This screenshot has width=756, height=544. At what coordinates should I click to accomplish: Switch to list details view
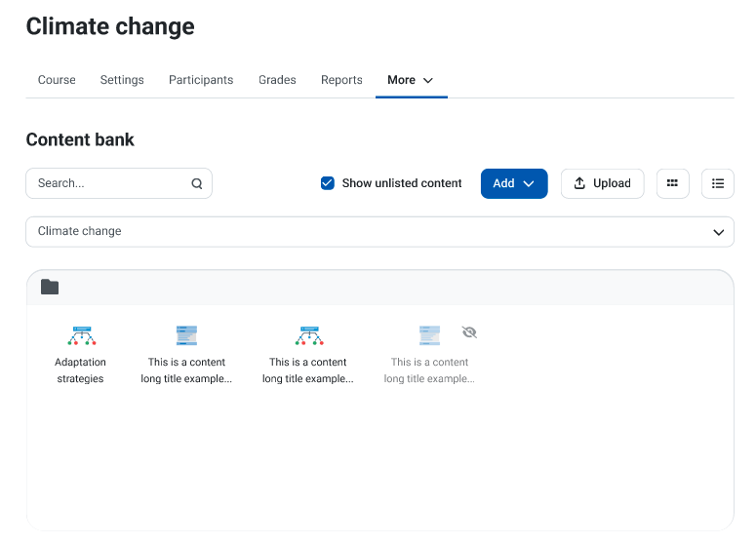(x=717, y=183)
